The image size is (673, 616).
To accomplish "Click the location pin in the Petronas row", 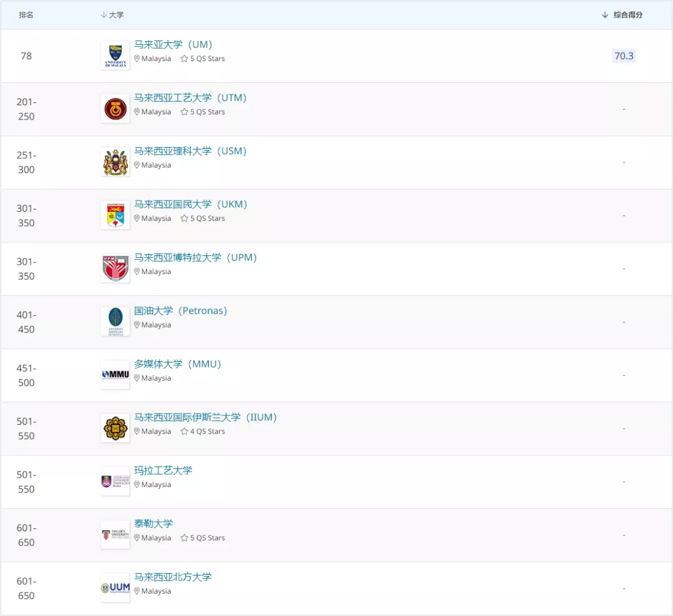I will tap(137, 325).
